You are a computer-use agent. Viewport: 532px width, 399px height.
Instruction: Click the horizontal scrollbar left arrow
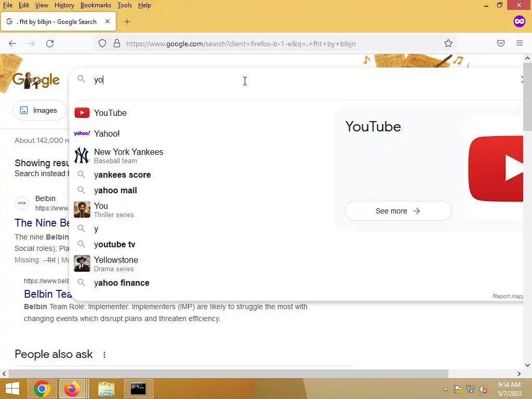click(4, 374)
